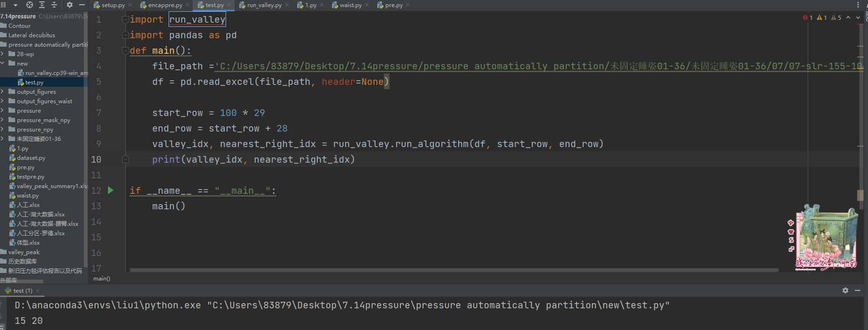Select the test (1) run tab
The image size is (868, 330).
point(23,291)
